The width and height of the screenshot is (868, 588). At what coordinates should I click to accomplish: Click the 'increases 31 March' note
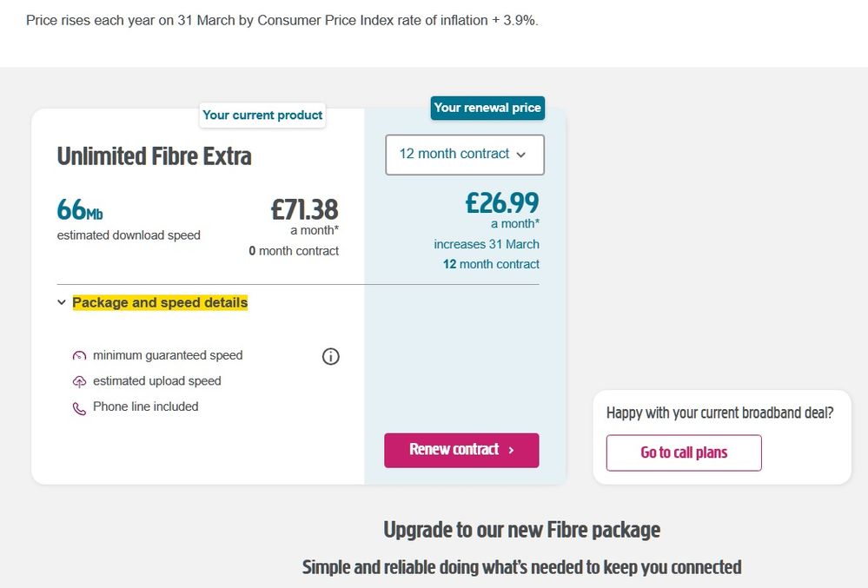click(487, 244)
